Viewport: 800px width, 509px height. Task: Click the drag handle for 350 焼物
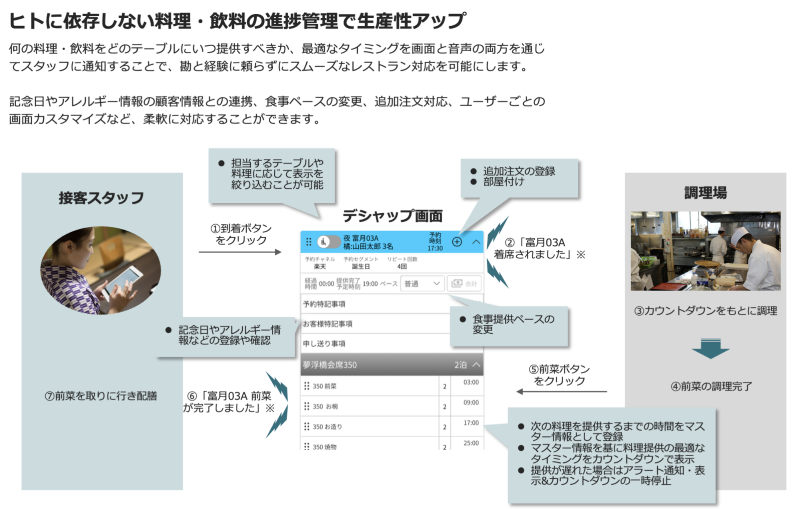tap(307, 446)
